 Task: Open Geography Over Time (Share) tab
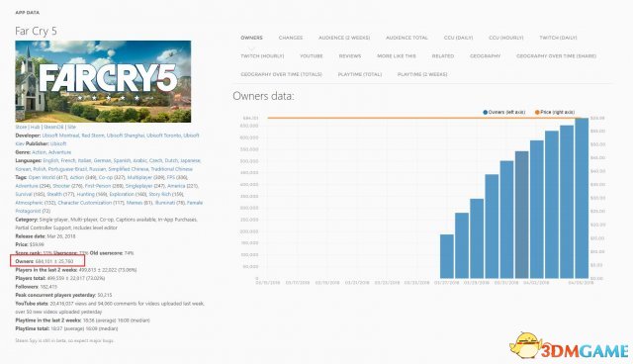tap(556, 56)
